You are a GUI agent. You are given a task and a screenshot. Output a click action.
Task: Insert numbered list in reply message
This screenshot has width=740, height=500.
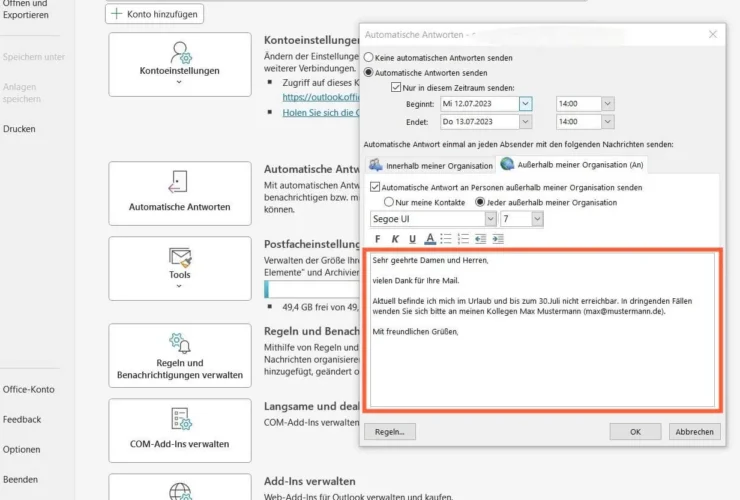(x=463, y=239)
